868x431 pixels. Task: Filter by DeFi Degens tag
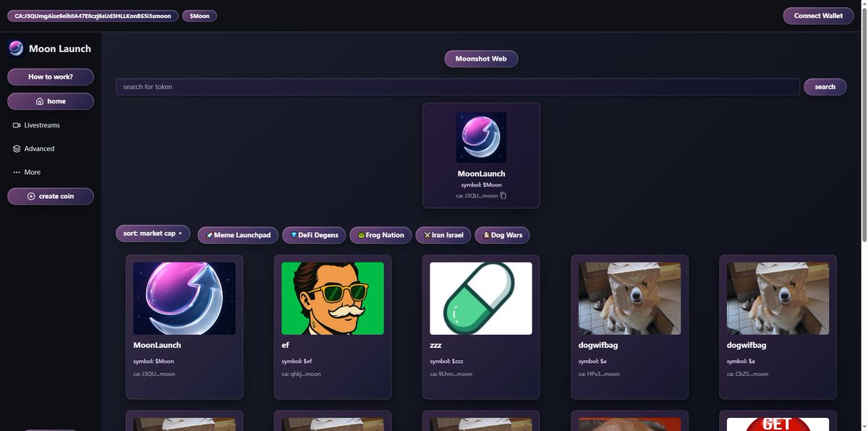point(314,235)
